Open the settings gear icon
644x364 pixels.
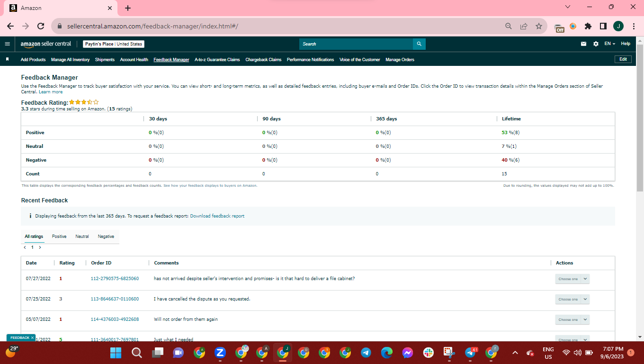click(596, 44)
